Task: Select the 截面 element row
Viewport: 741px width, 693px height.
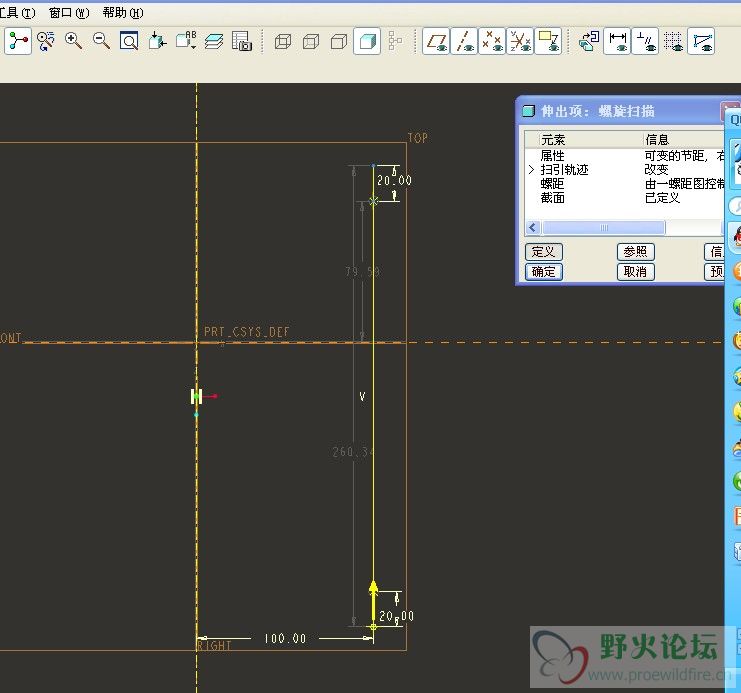Action: [x=625, y=198]
